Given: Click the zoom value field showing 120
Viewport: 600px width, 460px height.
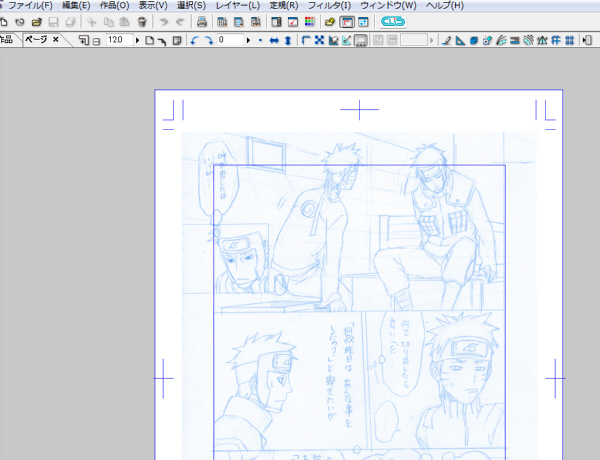Looking at the screenshot, I should pyautogui.click(x=119, y=40).
